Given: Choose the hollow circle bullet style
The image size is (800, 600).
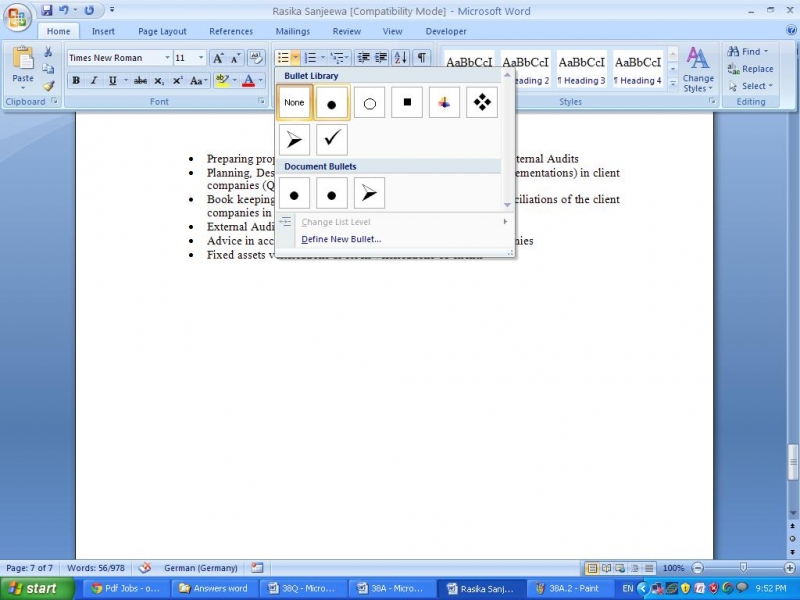Looking at the screenshot, I should point(369,102).
